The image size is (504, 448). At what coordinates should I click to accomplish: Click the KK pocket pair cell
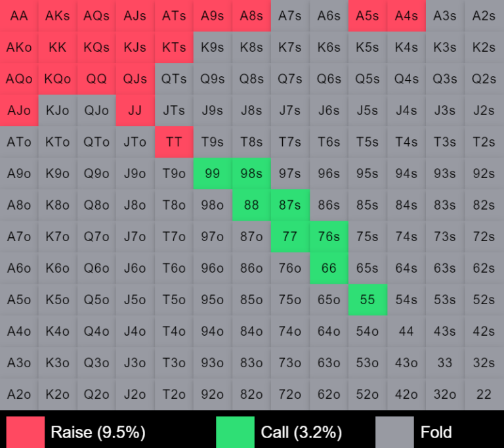58,47
